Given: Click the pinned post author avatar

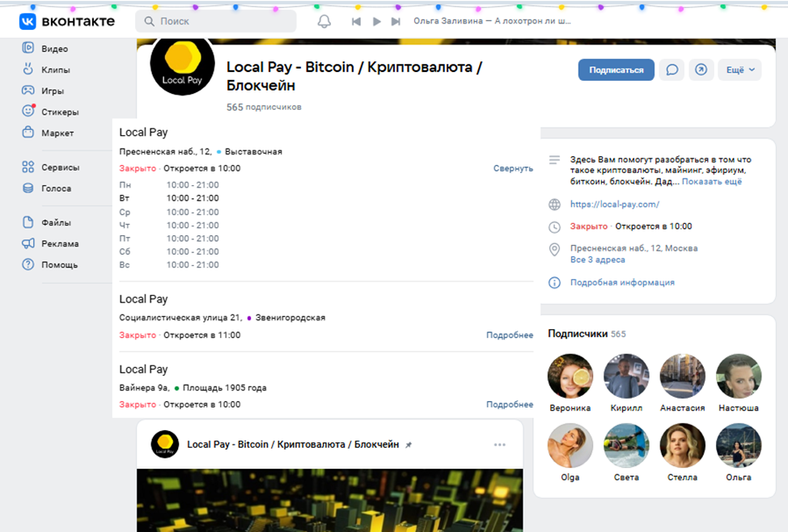Looking at the screenshot, I should click(x=165, y=444).
